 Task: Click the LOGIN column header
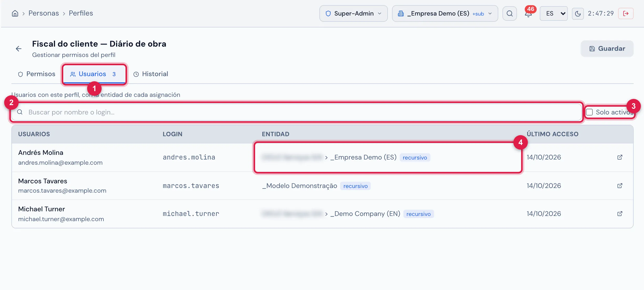tap(172, 134)
